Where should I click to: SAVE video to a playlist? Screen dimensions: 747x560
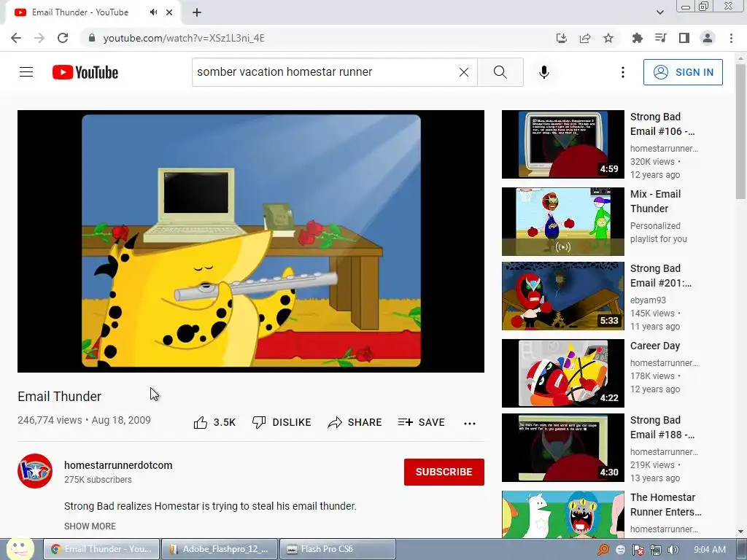click(422, 422)
